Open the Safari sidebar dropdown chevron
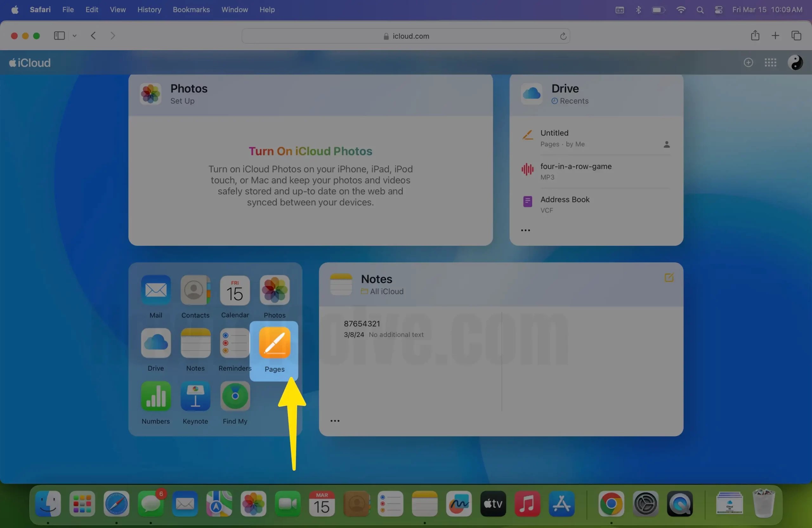This screenshot has width=812, height=528. pyautogui.click(x=75, y=36)
